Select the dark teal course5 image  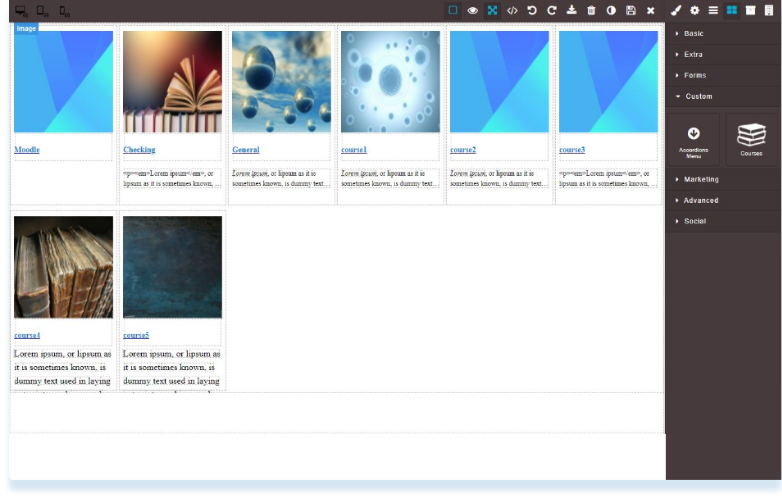(173, 267)
